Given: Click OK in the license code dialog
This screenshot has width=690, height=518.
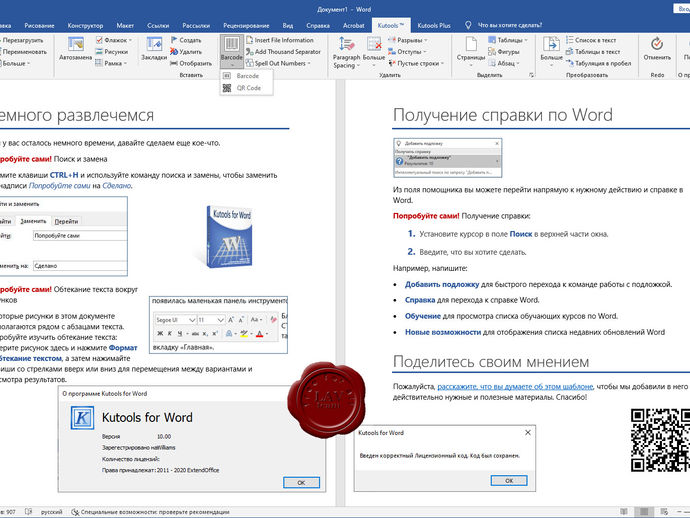Looking at the screenshot, I should pyautogui.click(x=509, y=481).
